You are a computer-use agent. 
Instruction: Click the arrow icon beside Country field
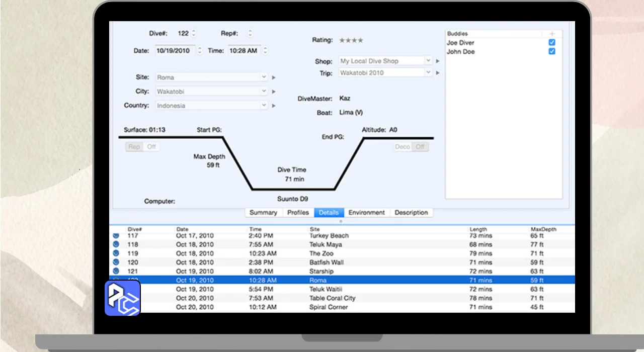click(x=274, y=106)
